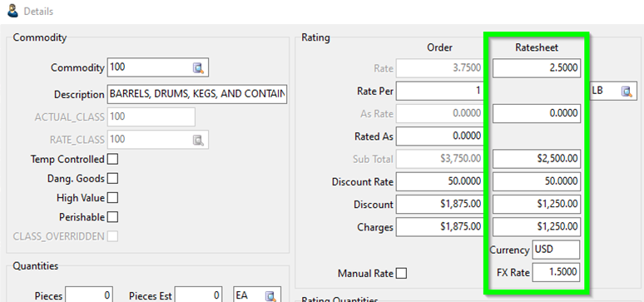Click the Quantities group label
Image resolution: width=644 pixels, height=302 pixels.
point(35,266)
